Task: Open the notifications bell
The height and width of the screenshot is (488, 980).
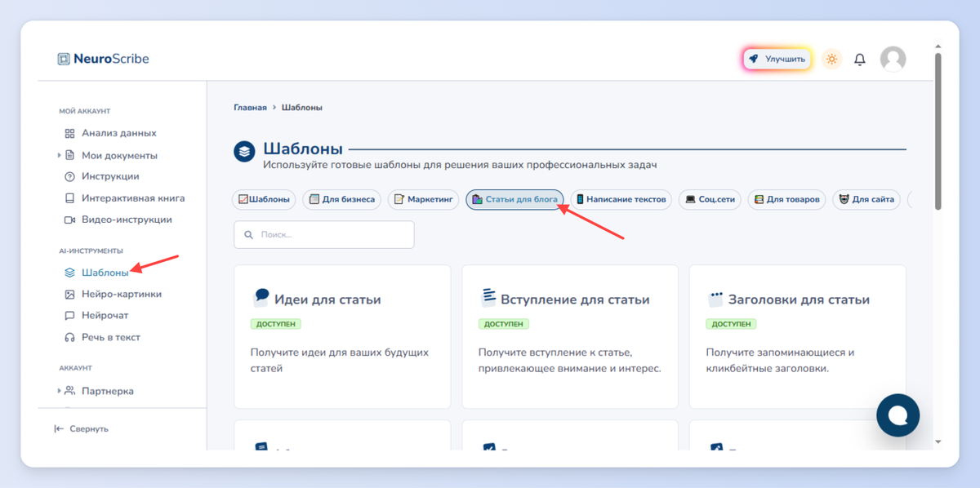Action: coord(860,59)
